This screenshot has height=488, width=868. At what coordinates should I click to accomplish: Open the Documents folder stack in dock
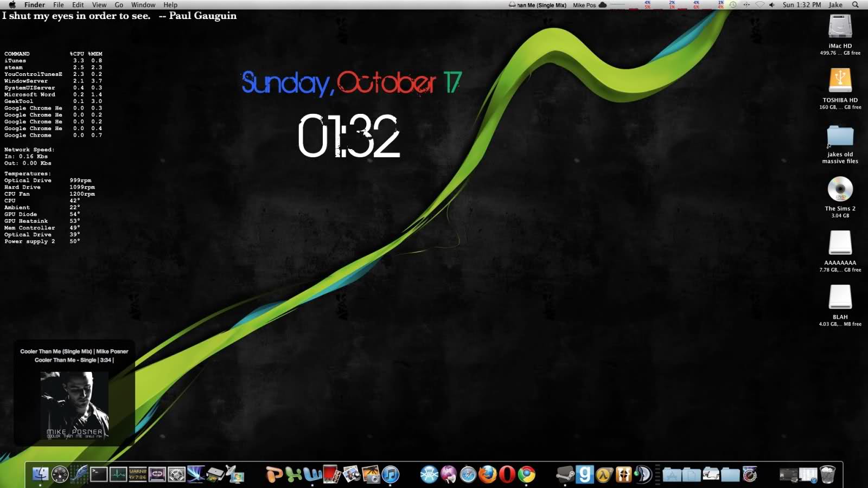pyautogui.click(x=691, y=474)
